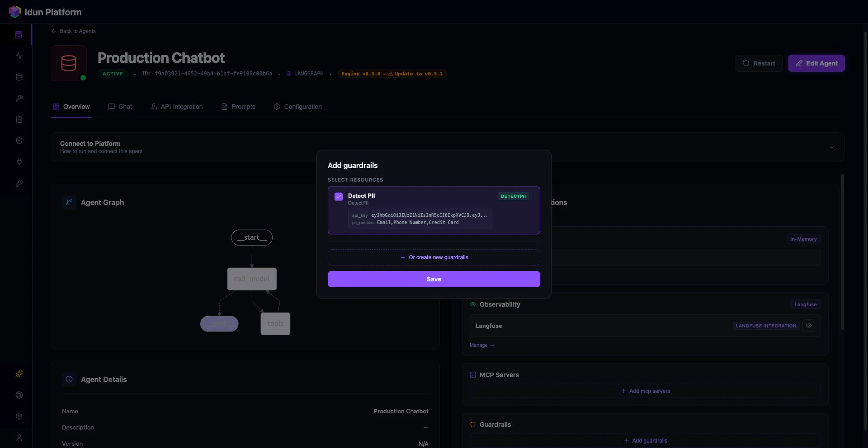Open the gear settings sidebar icon

click(x=19, y=416)
